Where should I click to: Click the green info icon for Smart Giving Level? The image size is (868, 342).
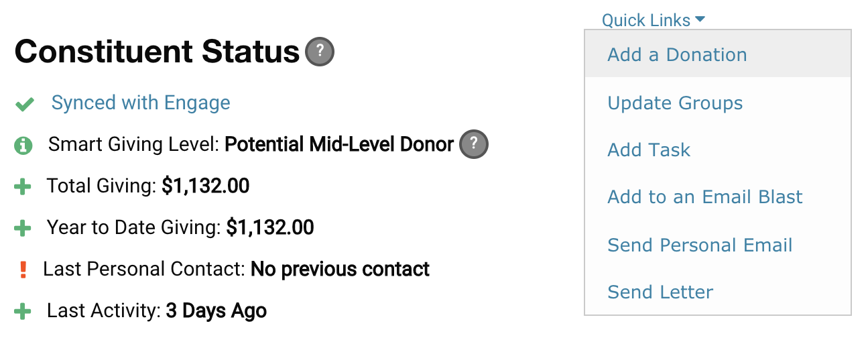tap(23, 145)
